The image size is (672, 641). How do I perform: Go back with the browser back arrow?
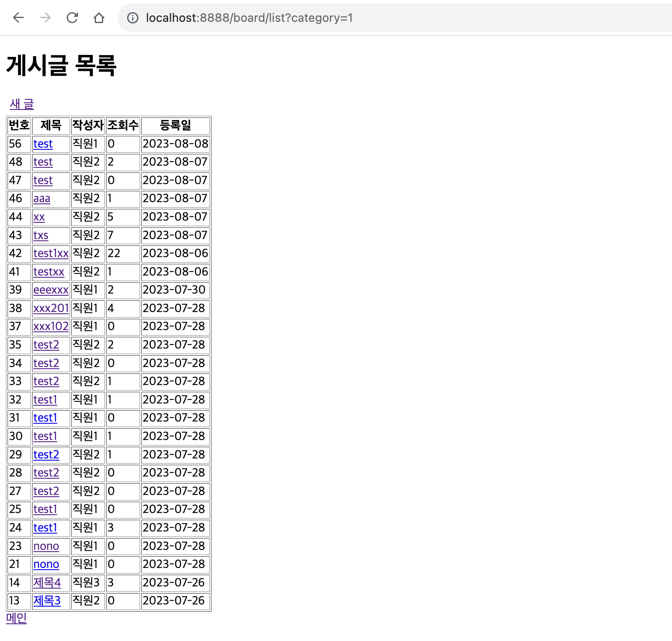18,18
